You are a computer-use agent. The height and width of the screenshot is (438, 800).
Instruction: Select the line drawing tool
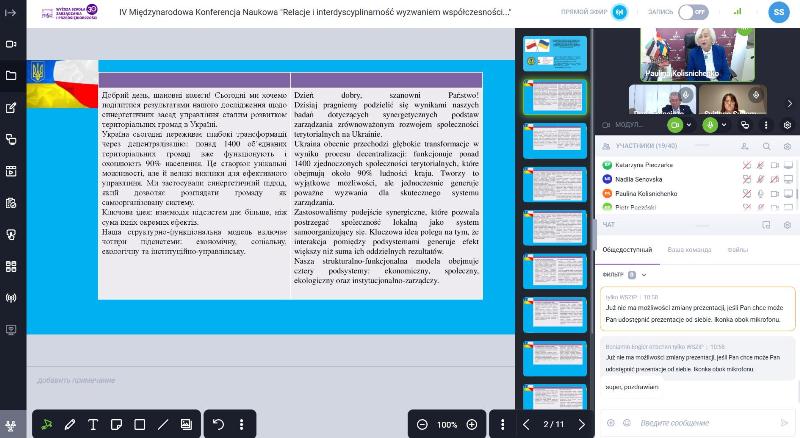pyautogui.click(x=163, y=425)
